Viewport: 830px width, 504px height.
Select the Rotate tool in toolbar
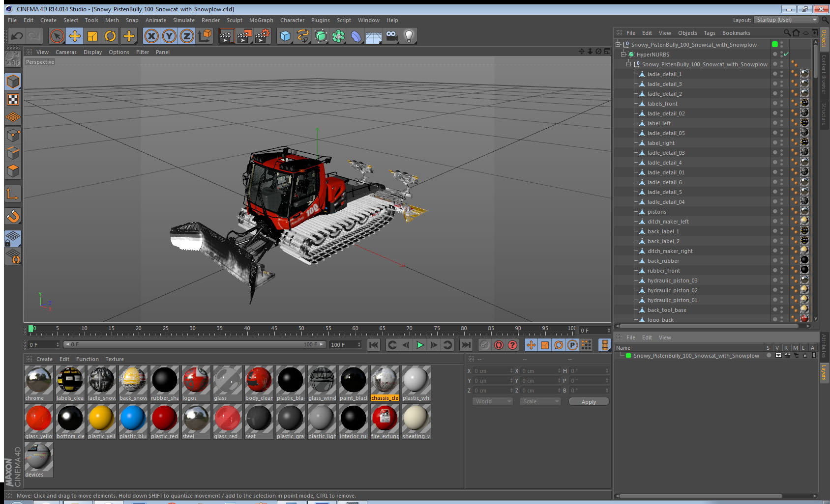coord(110,36)
